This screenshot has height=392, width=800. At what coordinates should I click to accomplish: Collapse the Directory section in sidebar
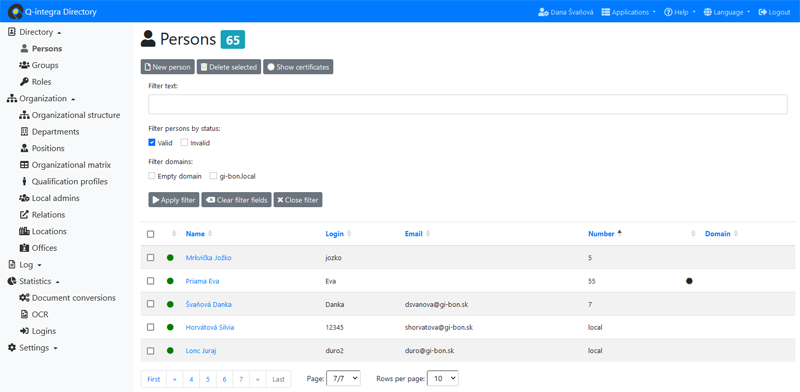34,32
